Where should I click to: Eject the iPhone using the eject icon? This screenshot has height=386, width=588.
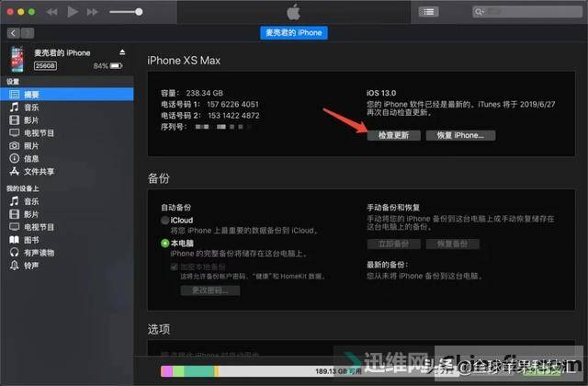coord(122,52)
